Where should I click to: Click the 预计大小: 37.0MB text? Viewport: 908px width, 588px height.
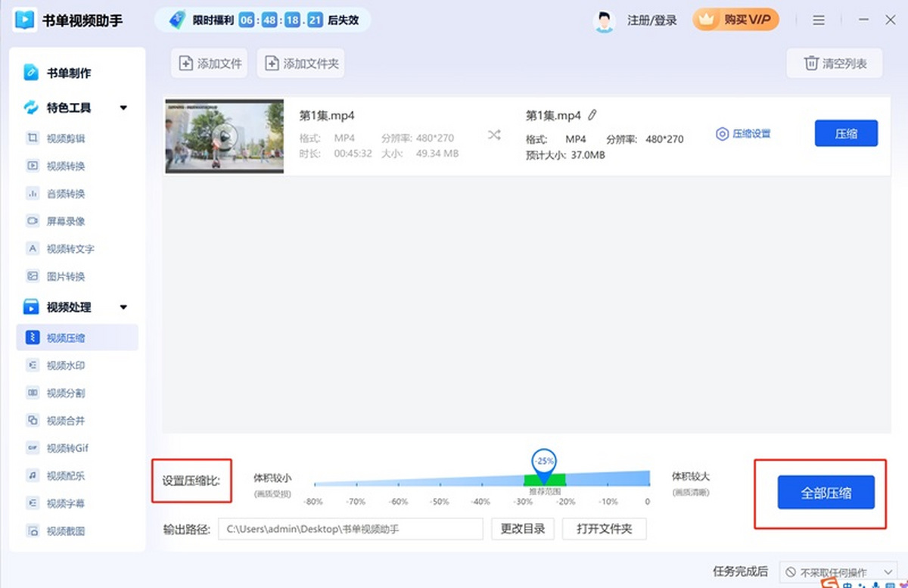565,155
